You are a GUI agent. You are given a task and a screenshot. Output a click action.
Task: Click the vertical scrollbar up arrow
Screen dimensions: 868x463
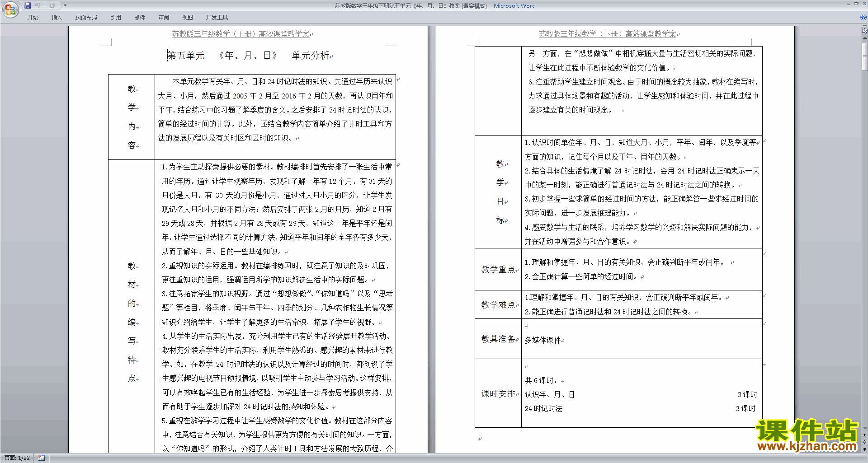(x=864, y=39)
